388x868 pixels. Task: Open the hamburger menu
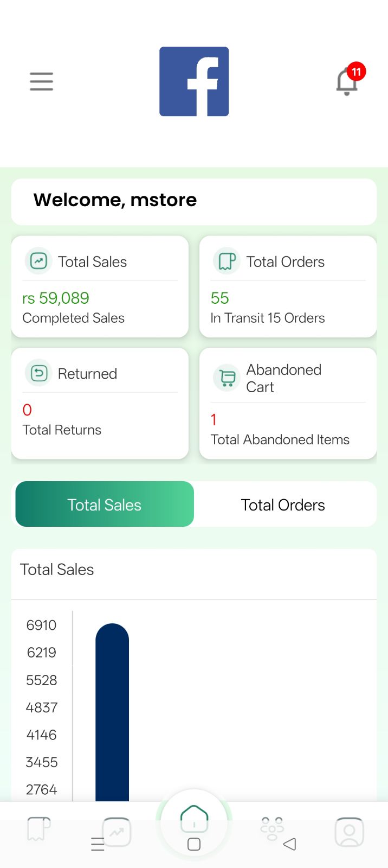[41, 81]
